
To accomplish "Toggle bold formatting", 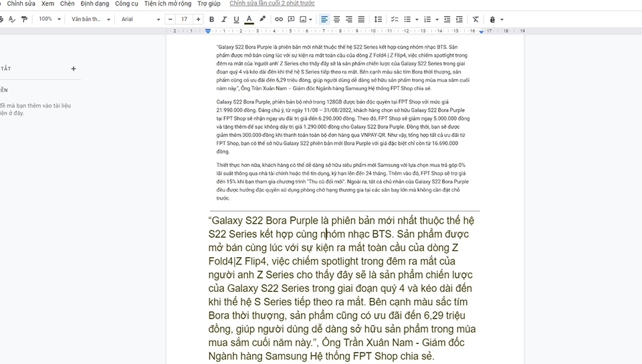I will coord(212,19).
